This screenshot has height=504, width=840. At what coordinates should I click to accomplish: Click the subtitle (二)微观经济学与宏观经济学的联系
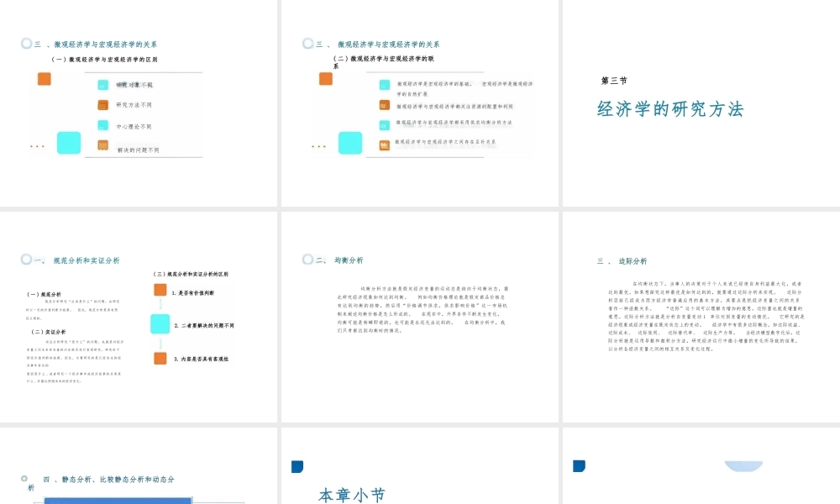(x=384, y=62)
